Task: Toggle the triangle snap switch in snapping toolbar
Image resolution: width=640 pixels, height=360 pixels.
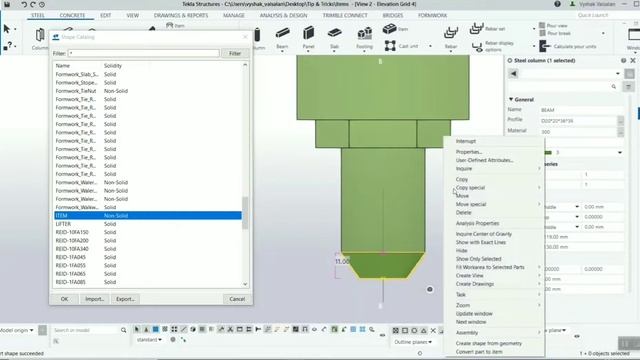Action: (x=424, y=330)
